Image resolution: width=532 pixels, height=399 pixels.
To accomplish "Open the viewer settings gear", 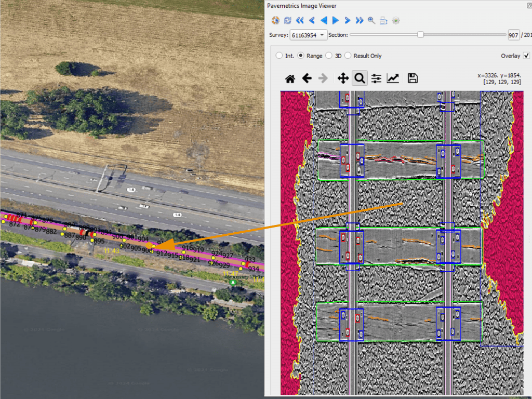I will [x=395, y=20].
